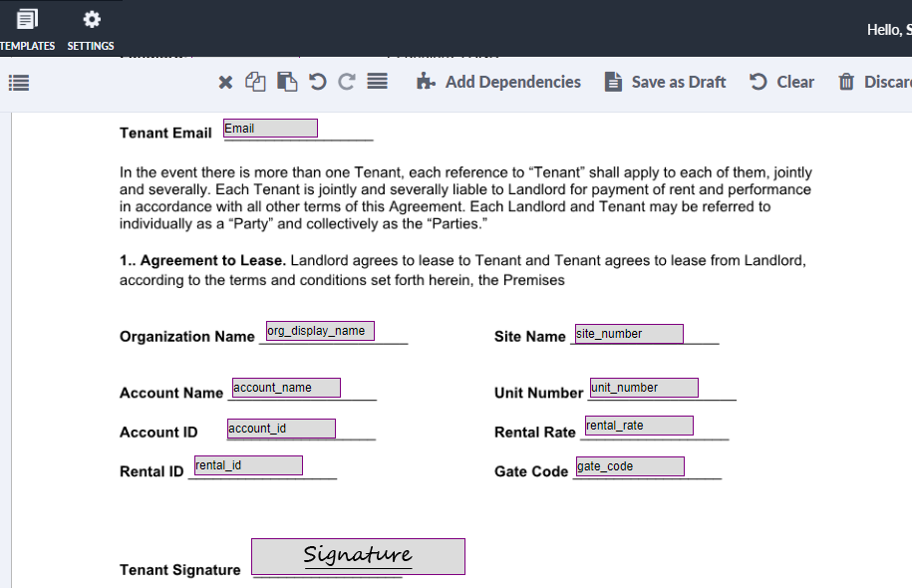Click the trash icon next to Discard
This screenshot has height=588, width=912.
[x=845, y=82]
